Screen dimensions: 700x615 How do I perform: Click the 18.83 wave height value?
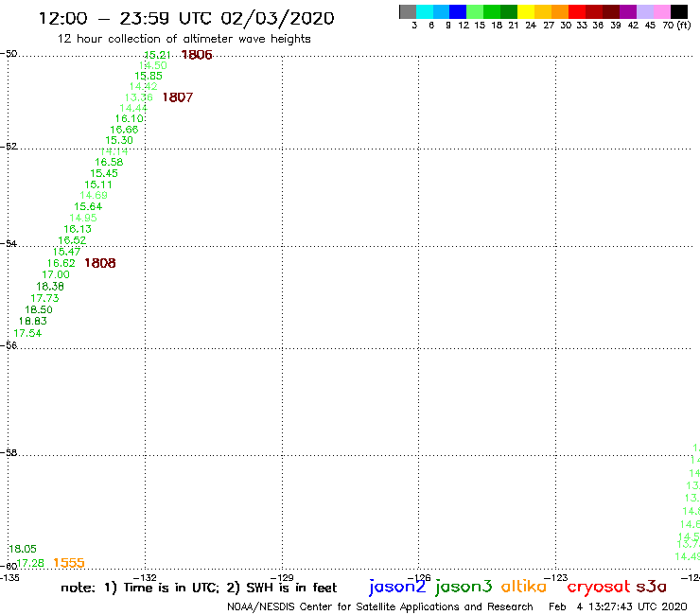point(32,321)
